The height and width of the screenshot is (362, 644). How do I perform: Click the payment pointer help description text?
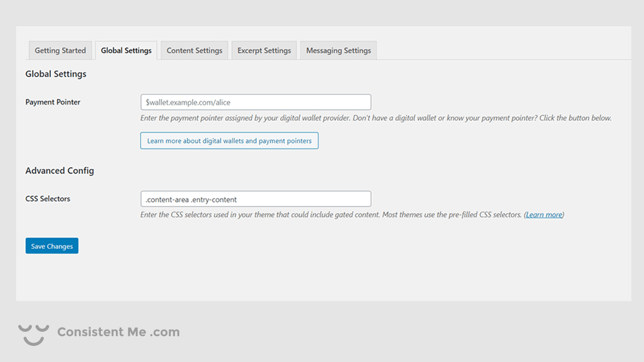point(376,118)
